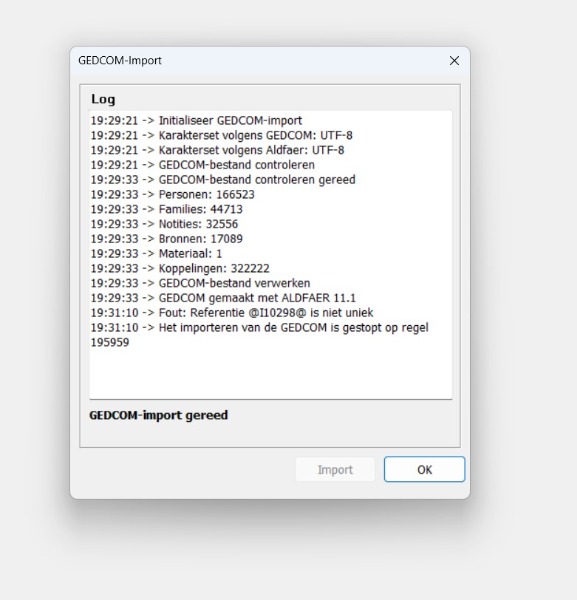Click the importeren gestopt op regel line
577x600 pixels.
(x=259, y=335)
